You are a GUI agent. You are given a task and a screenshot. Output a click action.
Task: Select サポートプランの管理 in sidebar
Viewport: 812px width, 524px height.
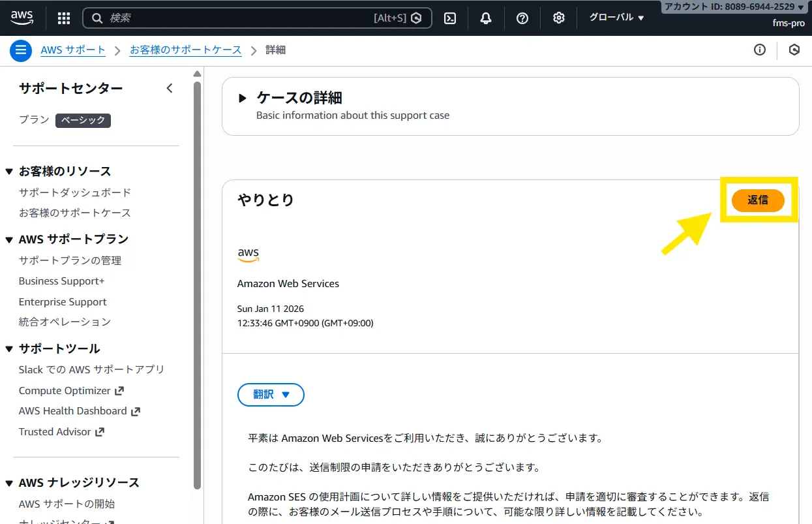point(70,260)
